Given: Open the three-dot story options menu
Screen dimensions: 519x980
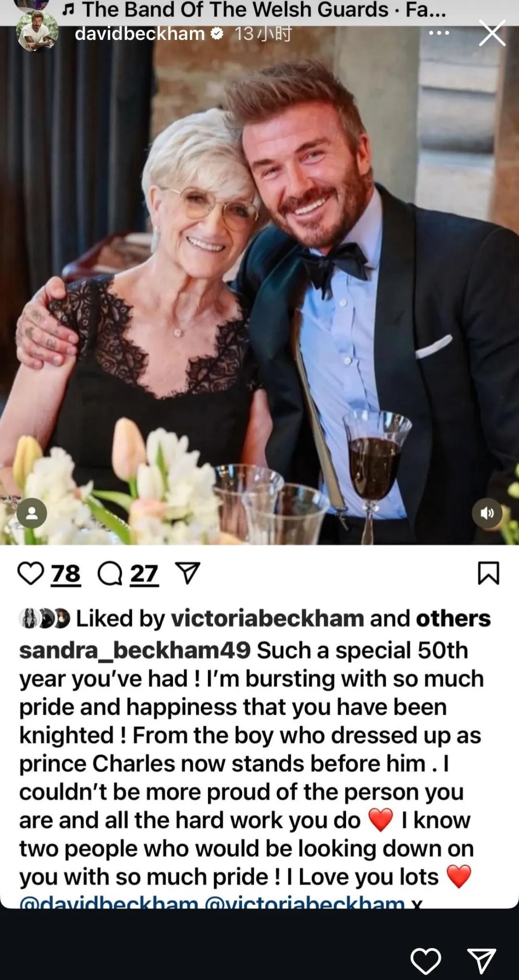Looking at the screenshot, I should (x=439, y=33).
